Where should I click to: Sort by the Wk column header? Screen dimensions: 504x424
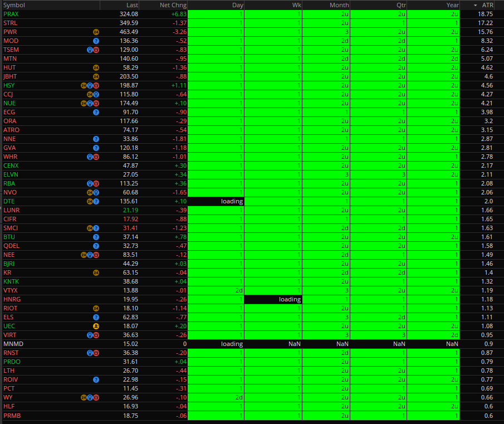297,5
